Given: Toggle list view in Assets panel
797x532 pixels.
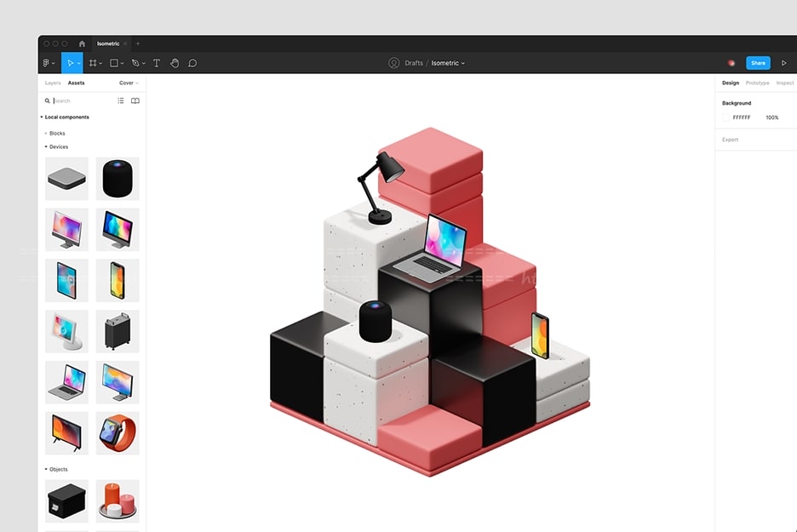Looking at the screenshot, I should (x=120, y=100).
